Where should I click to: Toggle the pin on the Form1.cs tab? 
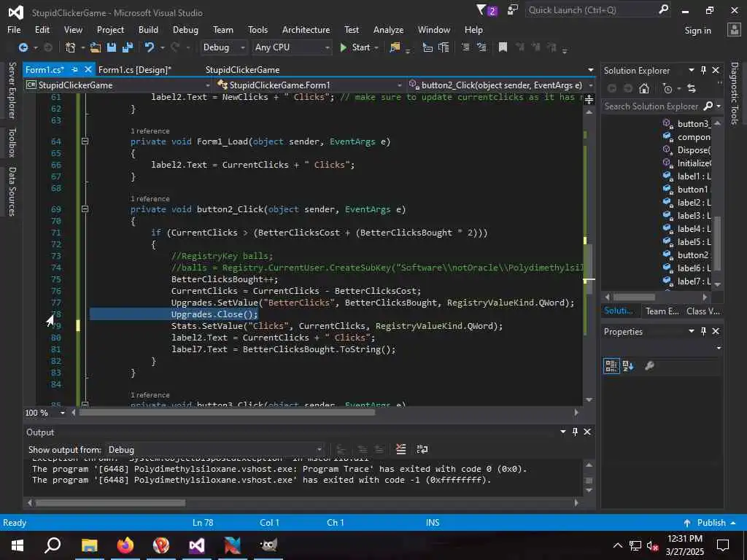(75, 69)
